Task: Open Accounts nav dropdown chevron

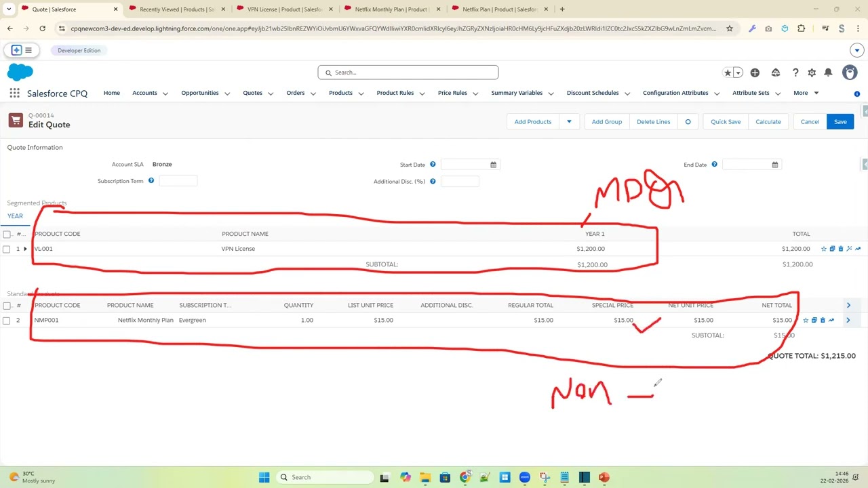Action: click(166, 94)
